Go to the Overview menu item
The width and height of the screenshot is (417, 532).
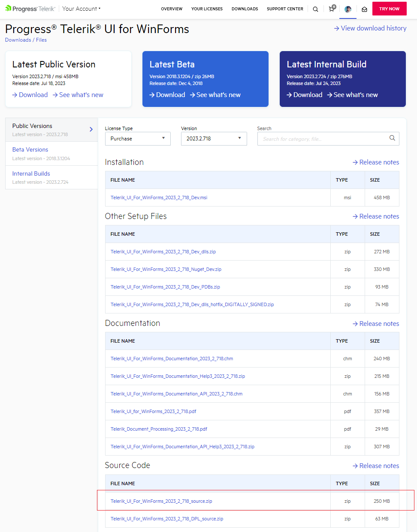click(172, 9)
